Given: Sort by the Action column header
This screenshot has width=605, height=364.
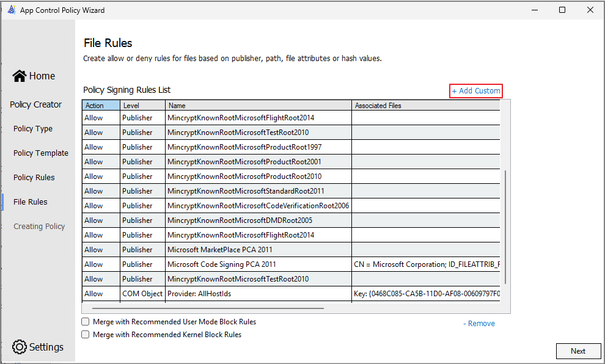Looking at the screenshot, I should coord(101,105).
